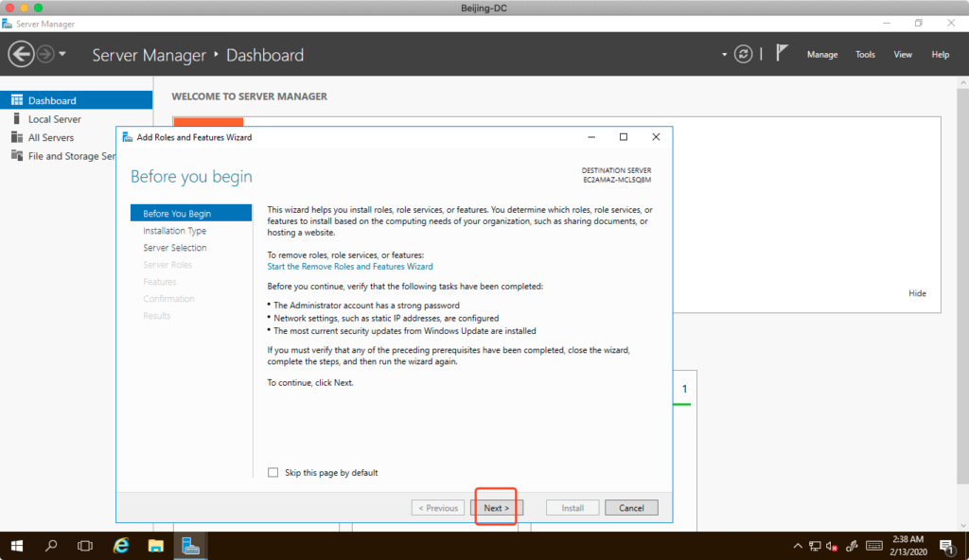Open Task View on the taskbar

pos(85,546)
